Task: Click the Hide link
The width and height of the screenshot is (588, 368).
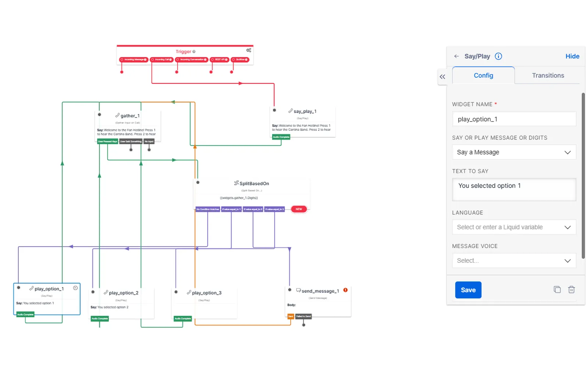Action: click(572, 56)
